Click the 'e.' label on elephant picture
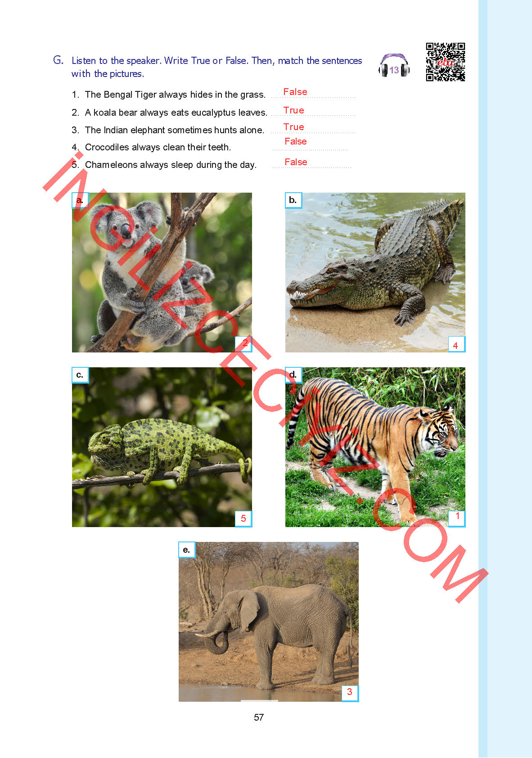532x758 pixels. tap(187, 550)
